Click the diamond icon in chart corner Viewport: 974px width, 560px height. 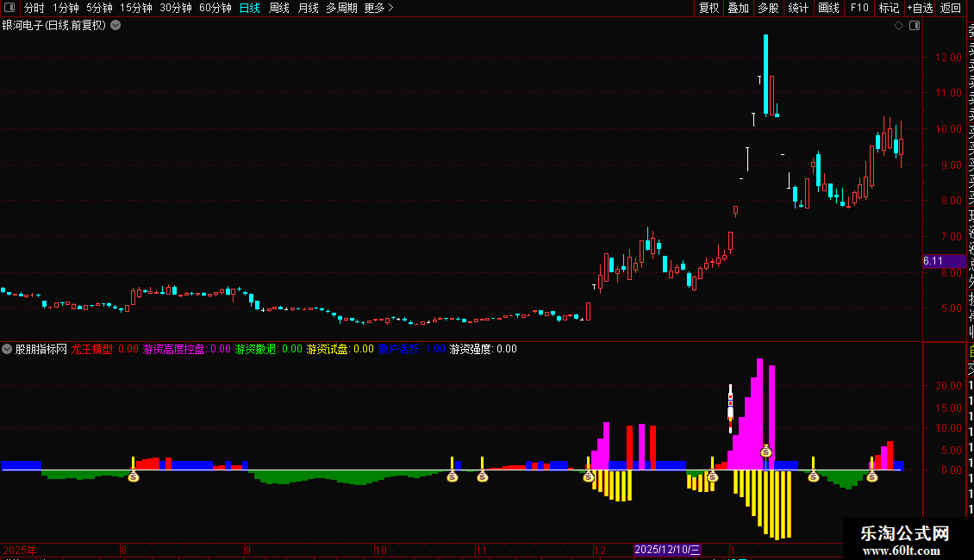[898, 26]
